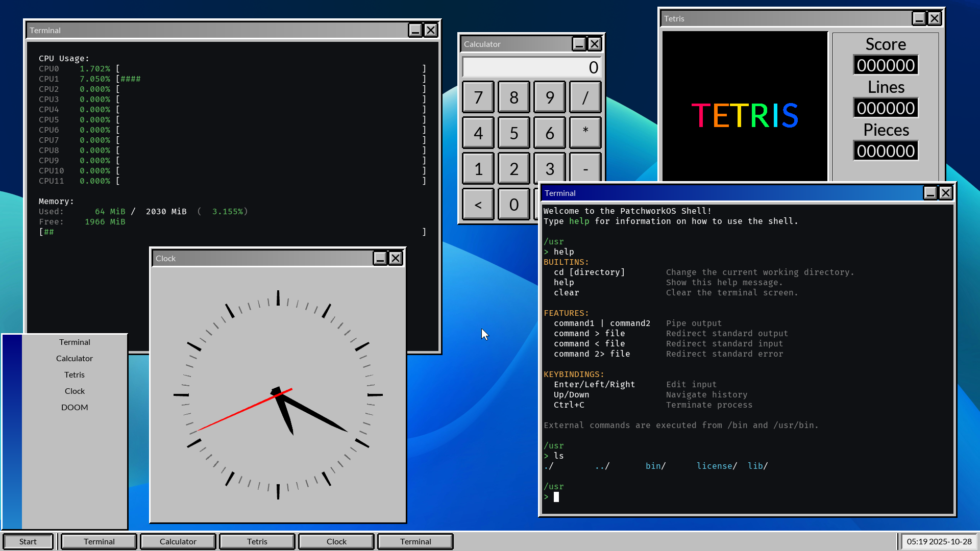Viewport: 980px width, 551px height.
Task: Close the Tetris window
Action: [x=934, y=18]
